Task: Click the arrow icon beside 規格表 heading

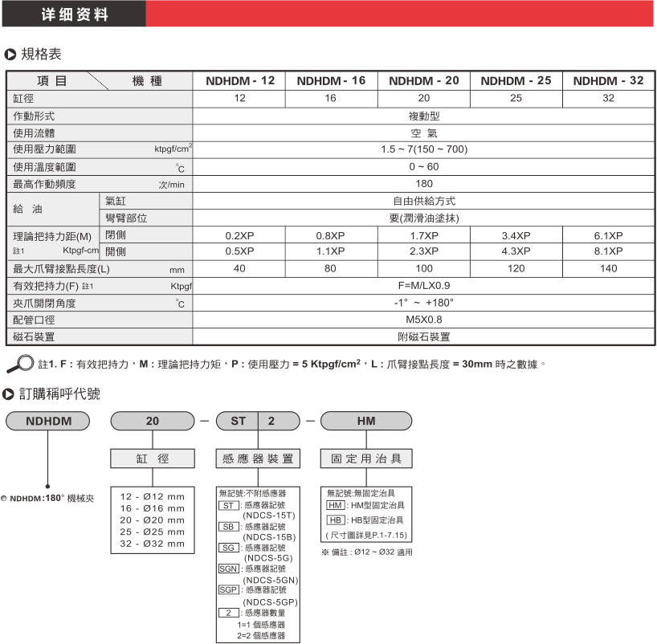Action: click(10, 55)
